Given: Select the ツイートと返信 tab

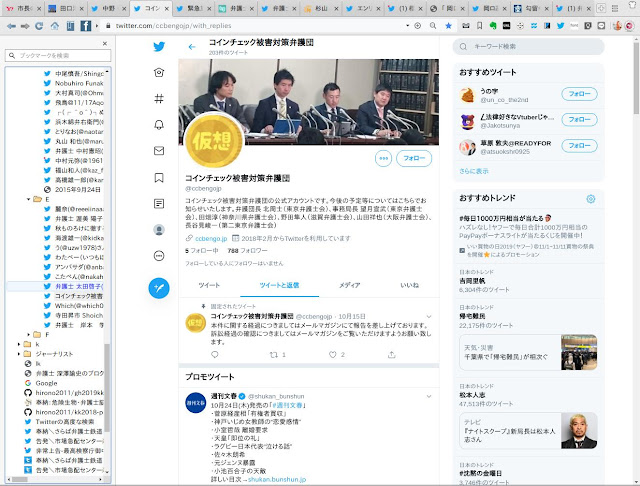Looking at the screenshot, I should (279, 285).
